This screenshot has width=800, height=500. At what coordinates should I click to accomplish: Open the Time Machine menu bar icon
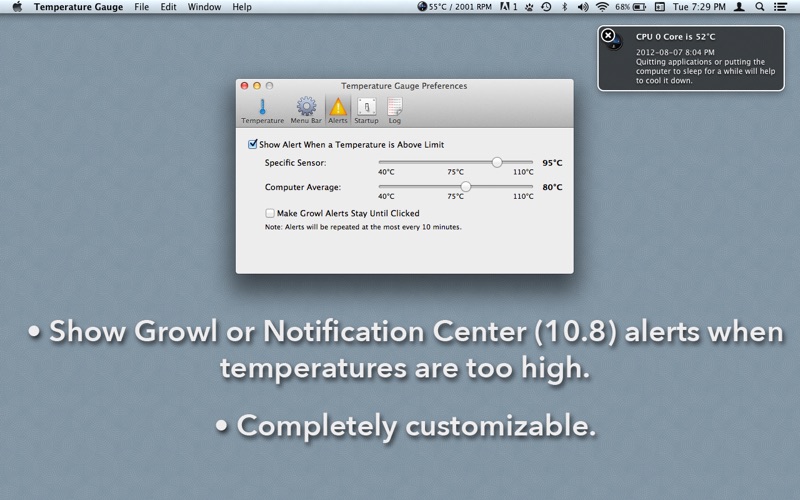pos(546,7)
